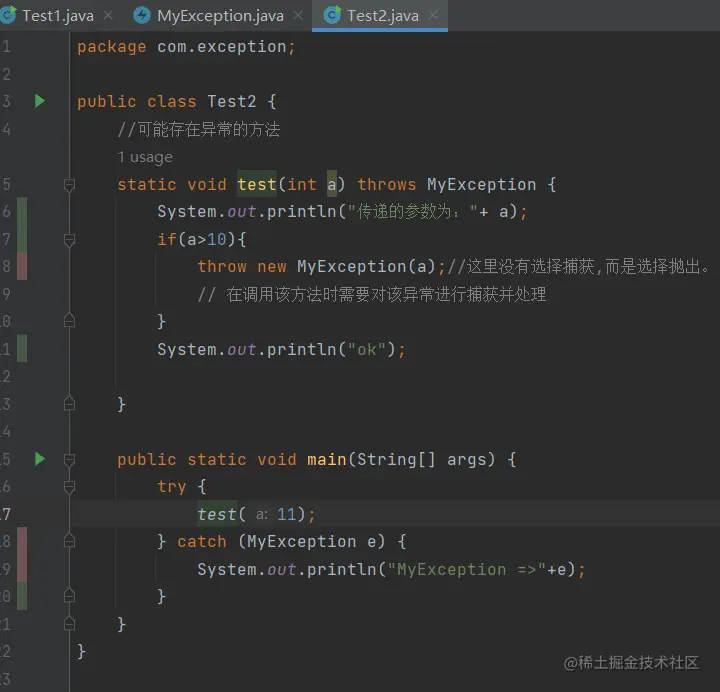
Task: Click fold end marker of if block
Action: click(69, 321)
